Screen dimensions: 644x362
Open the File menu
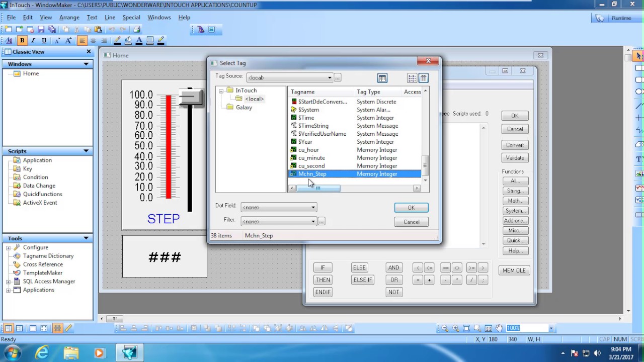pyautogui.click(x=11, y=18)
